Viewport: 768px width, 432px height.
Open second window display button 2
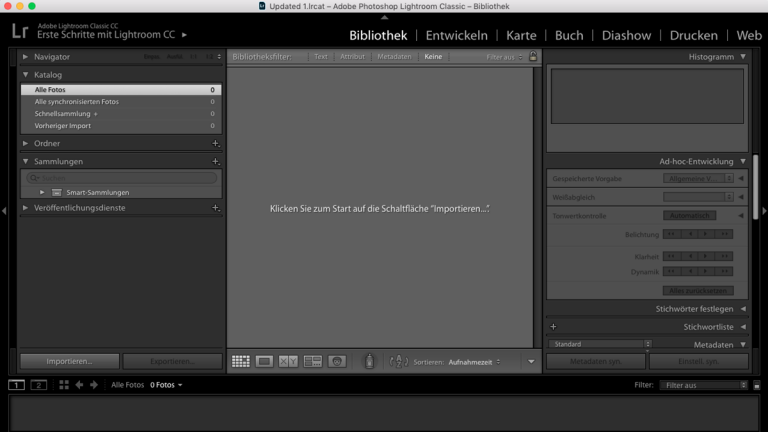39,385
